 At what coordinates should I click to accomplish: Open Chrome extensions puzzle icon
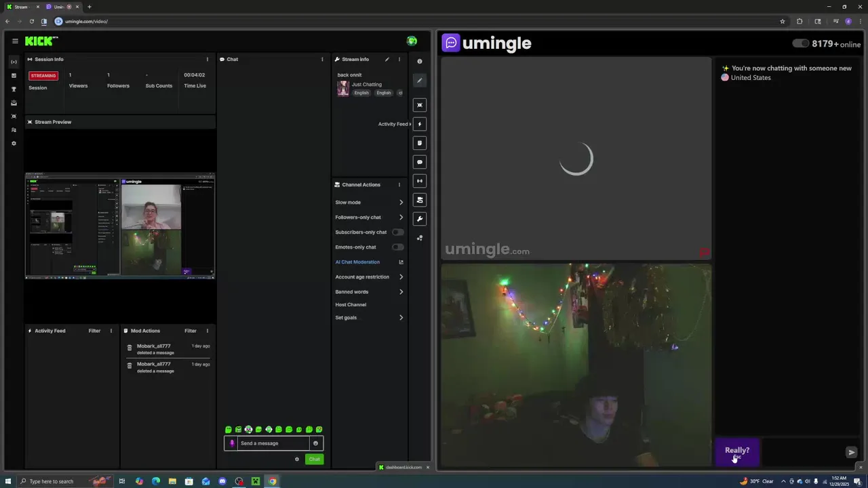(x=800, y=21)
